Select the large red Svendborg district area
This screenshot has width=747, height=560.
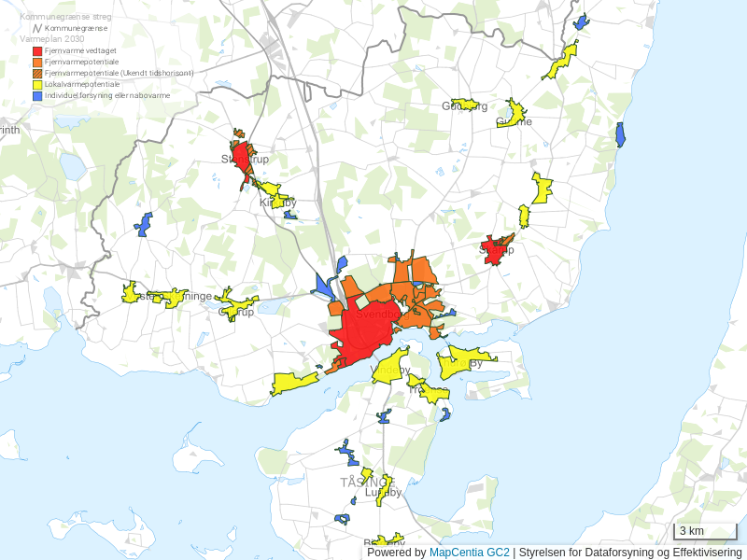click(x=359, y=333)
